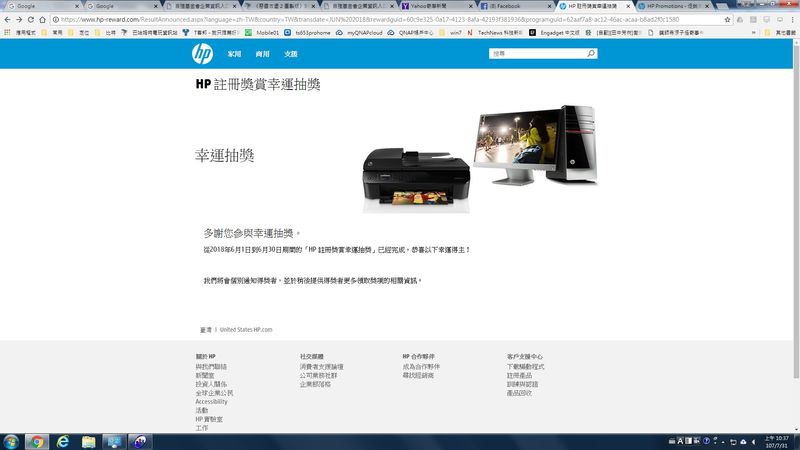
Task: Switch to the Facebook tab
Action: tap(515, 6)
